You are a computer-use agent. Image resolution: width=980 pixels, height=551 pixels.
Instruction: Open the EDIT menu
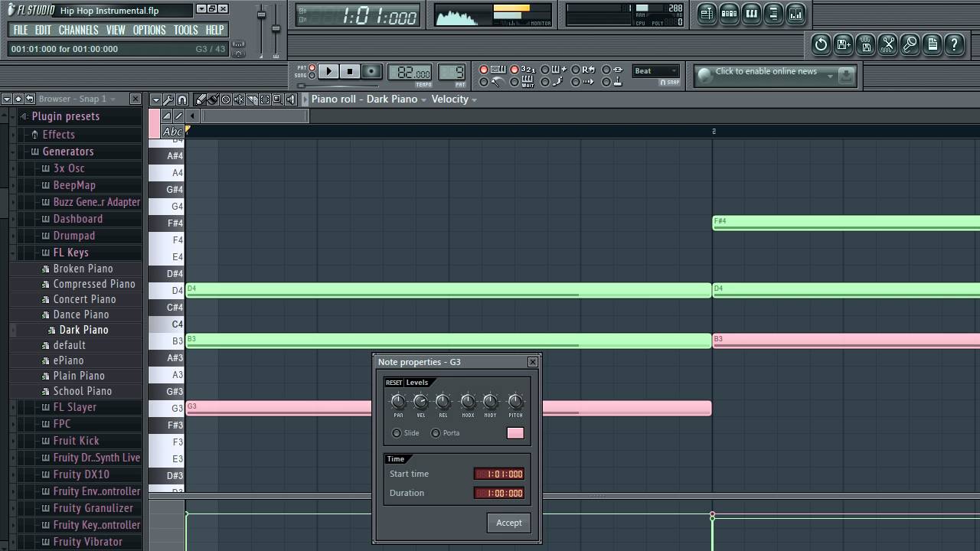(43, 30)
